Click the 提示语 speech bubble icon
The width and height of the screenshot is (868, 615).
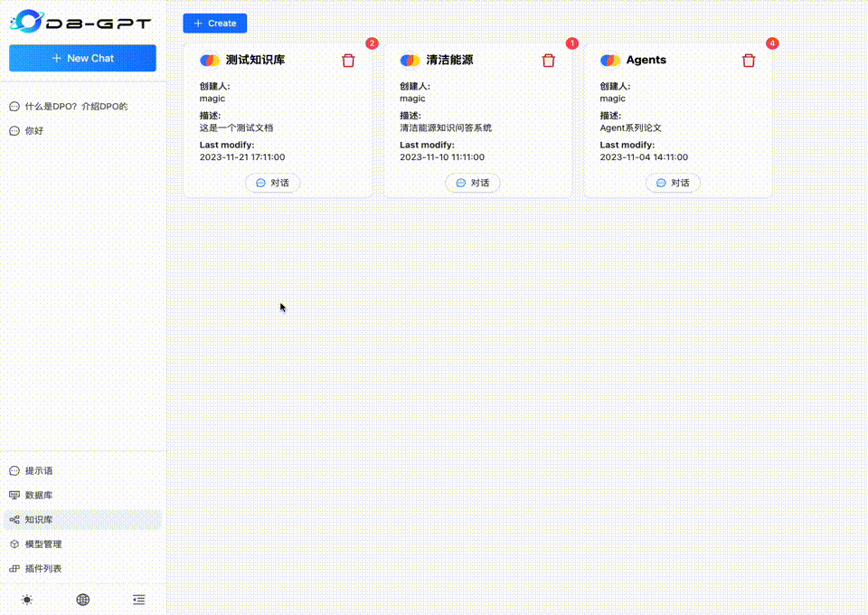pos(13,470)
